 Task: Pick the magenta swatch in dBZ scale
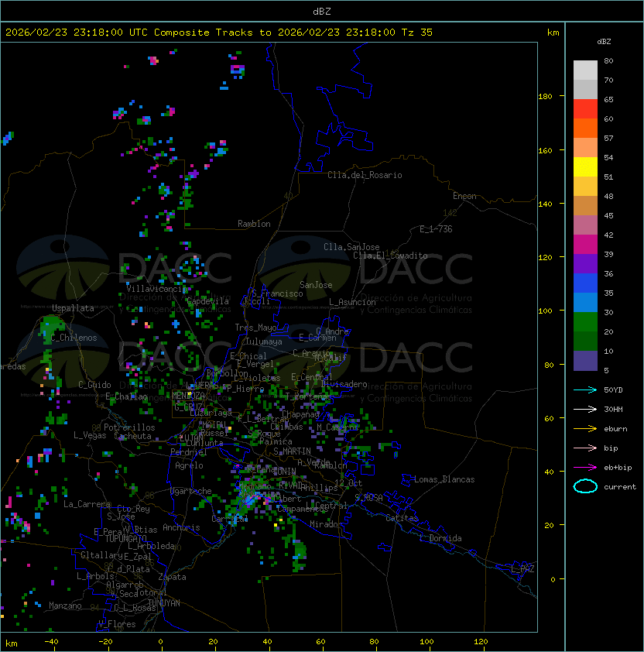pyautogui.click(x=585, y=245)
